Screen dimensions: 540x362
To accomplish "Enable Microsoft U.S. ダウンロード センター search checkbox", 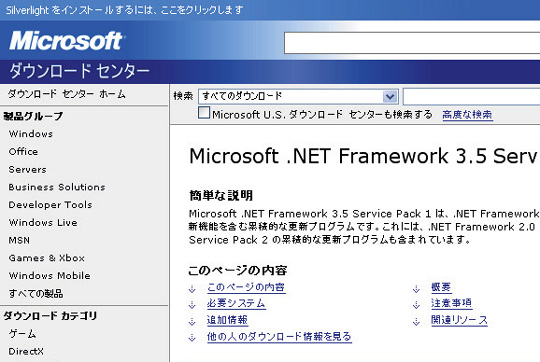I will click(204, 113).
